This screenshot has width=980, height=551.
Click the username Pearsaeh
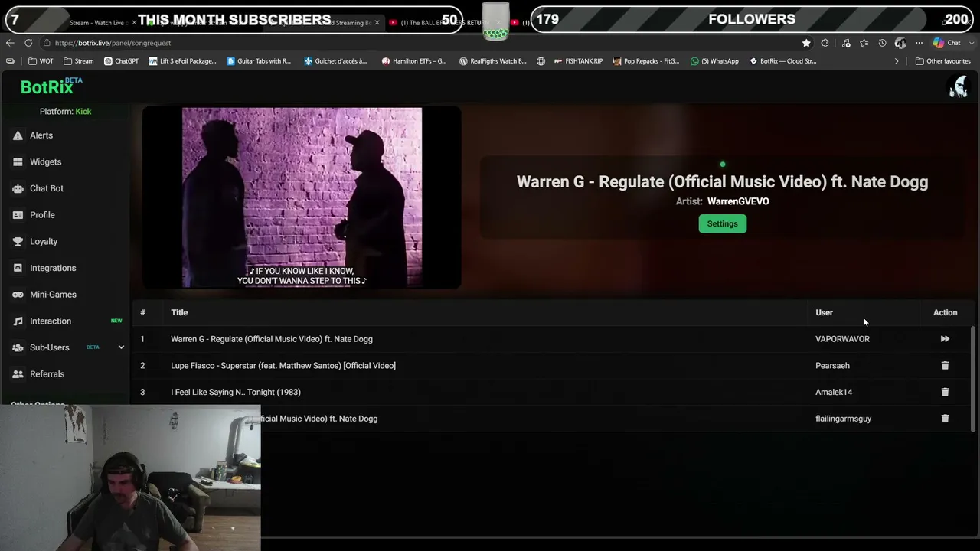point(832,366)
